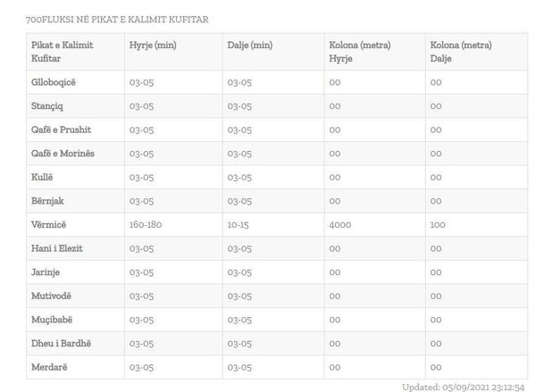Select the Stançiq row name
The height and width of the screenshot is (392, 536).
tap(47, 106)
